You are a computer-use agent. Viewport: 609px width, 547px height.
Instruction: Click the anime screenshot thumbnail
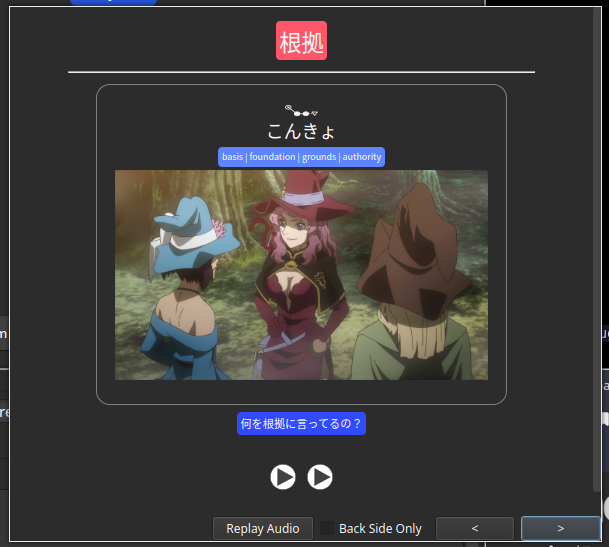(301, 275)
